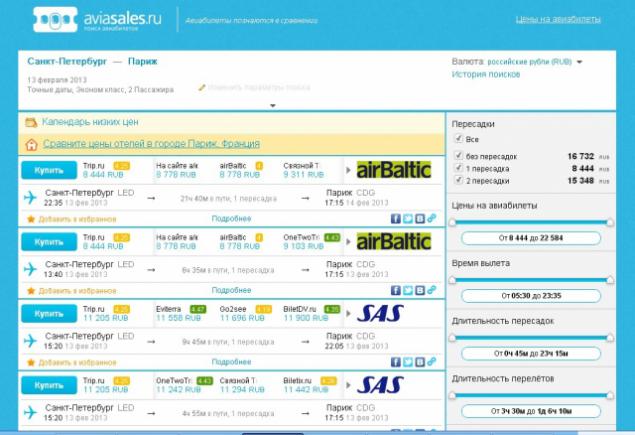Toggle the Все transfers checkbox
Image resolution: width=635 pixels, height=435 pixels.
[458, 139]
